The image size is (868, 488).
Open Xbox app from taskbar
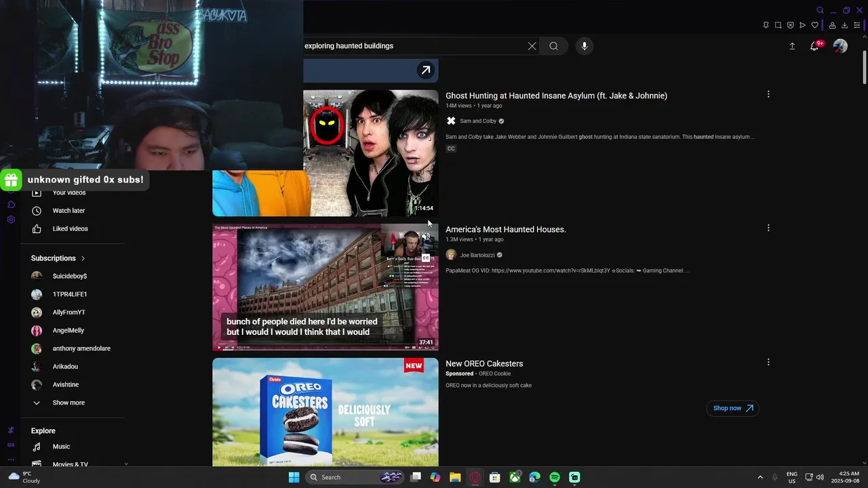[x=515, y=477]
